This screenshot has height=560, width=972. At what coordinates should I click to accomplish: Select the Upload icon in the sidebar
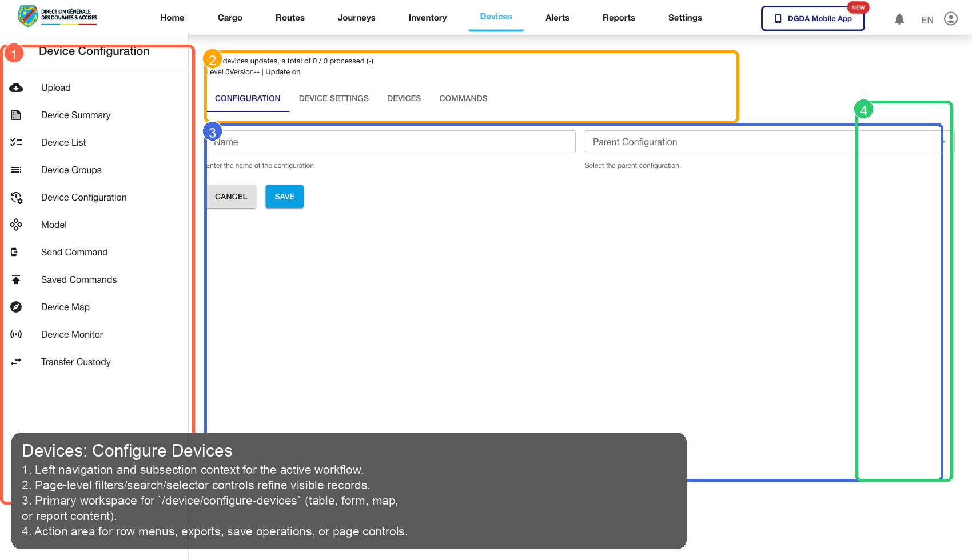[x=16, y=87]
